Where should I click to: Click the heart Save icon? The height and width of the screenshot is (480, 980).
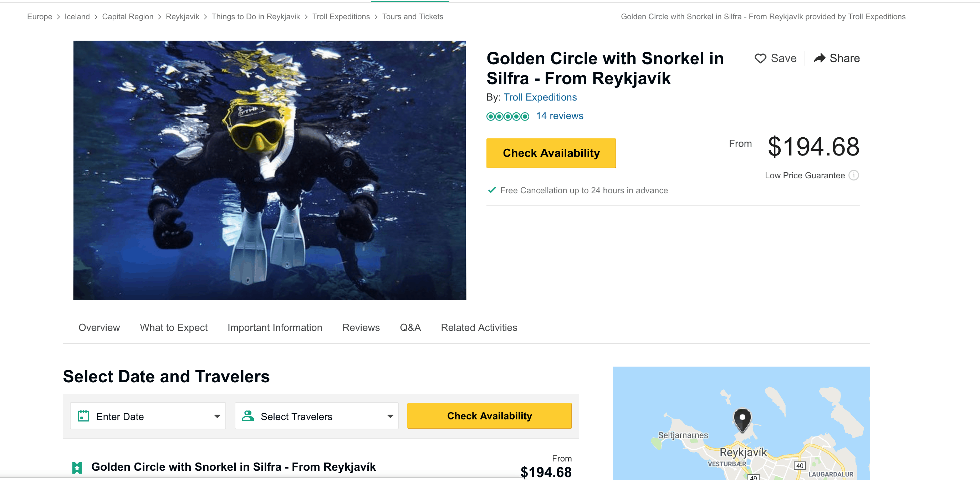point(760,58)
